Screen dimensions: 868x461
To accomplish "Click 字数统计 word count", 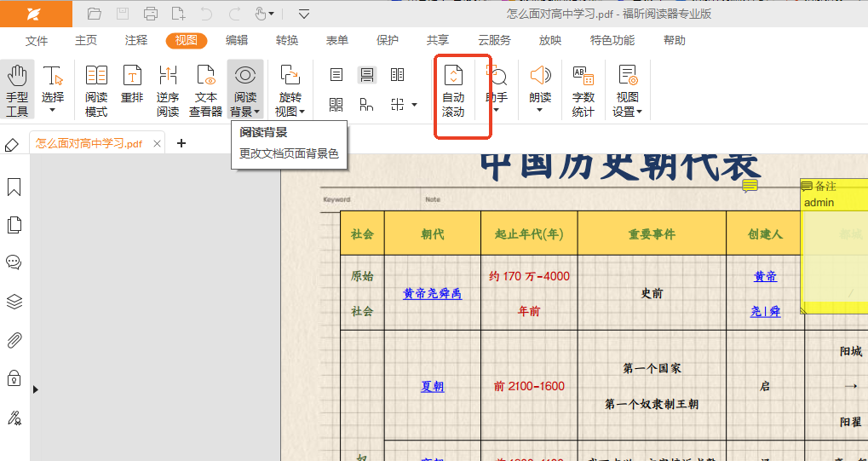I will point(583,89).
